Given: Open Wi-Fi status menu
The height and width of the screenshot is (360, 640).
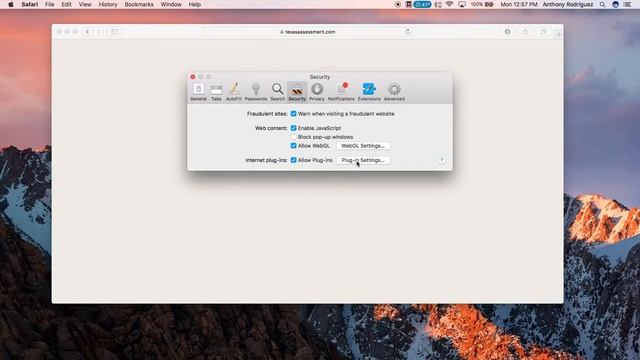Looking at the screenshot, I should [x=449, y=4].
